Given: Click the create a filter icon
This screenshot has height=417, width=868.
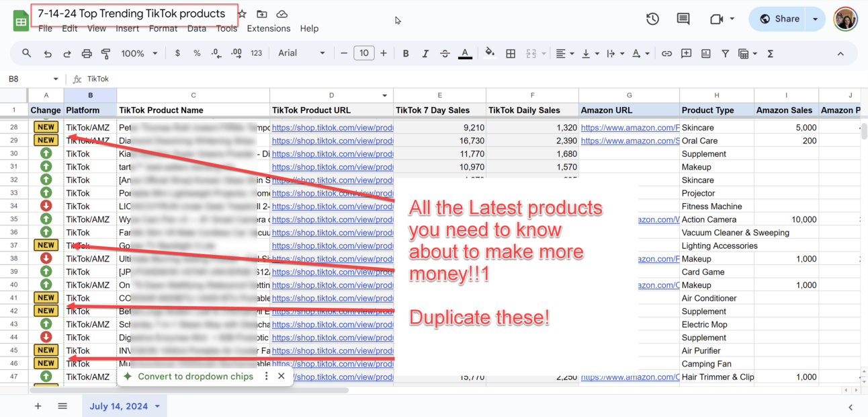Looking at the screenshot, I should point(726,54).
